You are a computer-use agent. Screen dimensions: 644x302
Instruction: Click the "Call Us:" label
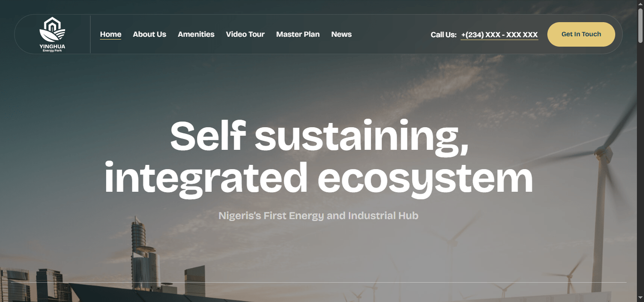click(x=444, y=35)
